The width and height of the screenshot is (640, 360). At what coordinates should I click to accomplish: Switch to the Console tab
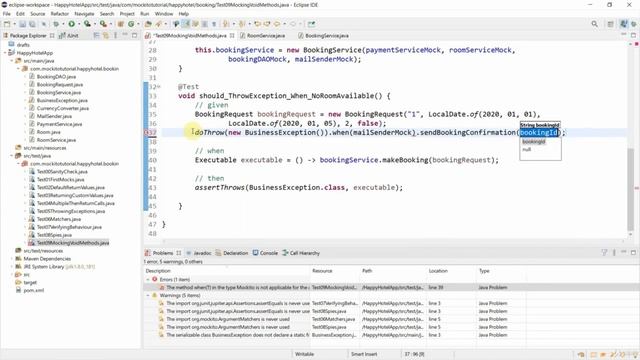tap(265, 253)
